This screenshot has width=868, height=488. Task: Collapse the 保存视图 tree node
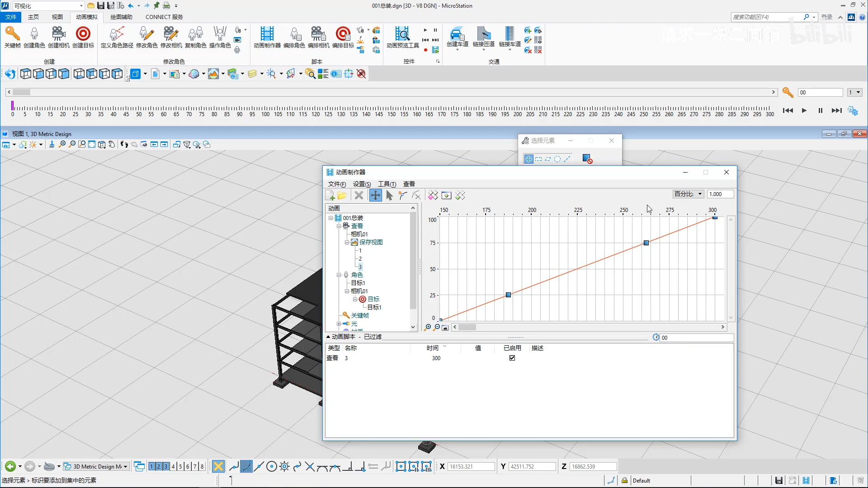(347, 242)
